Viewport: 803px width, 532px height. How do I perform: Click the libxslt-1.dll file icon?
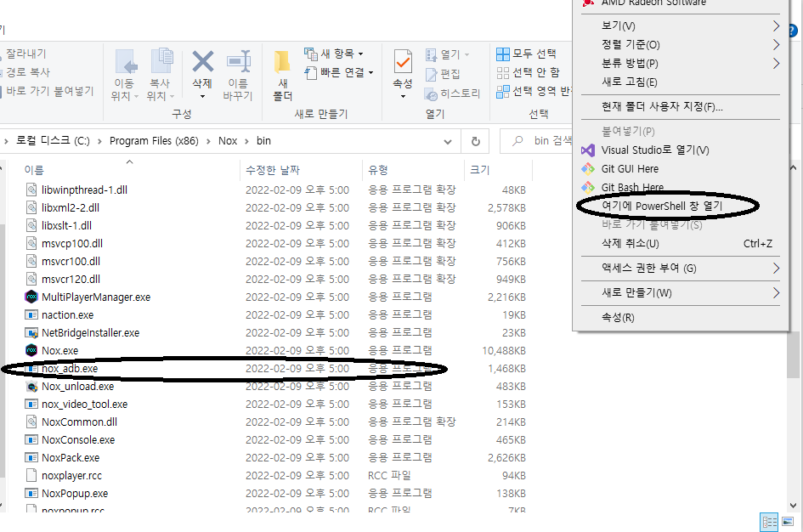pos(31,225)
